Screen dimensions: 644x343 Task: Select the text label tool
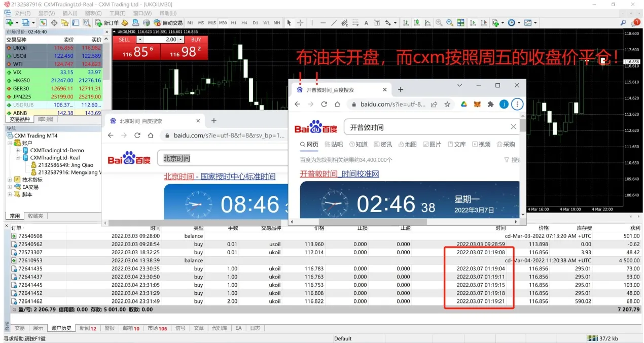coord(377,23)
